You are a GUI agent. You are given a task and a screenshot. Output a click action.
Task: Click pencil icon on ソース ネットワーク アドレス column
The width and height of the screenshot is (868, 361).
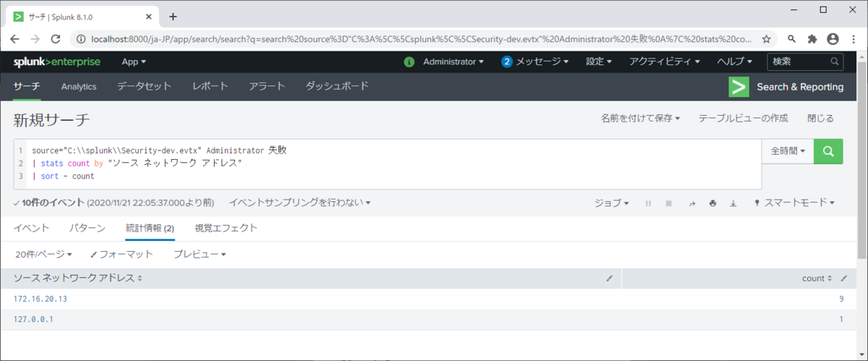coord(610,278)
